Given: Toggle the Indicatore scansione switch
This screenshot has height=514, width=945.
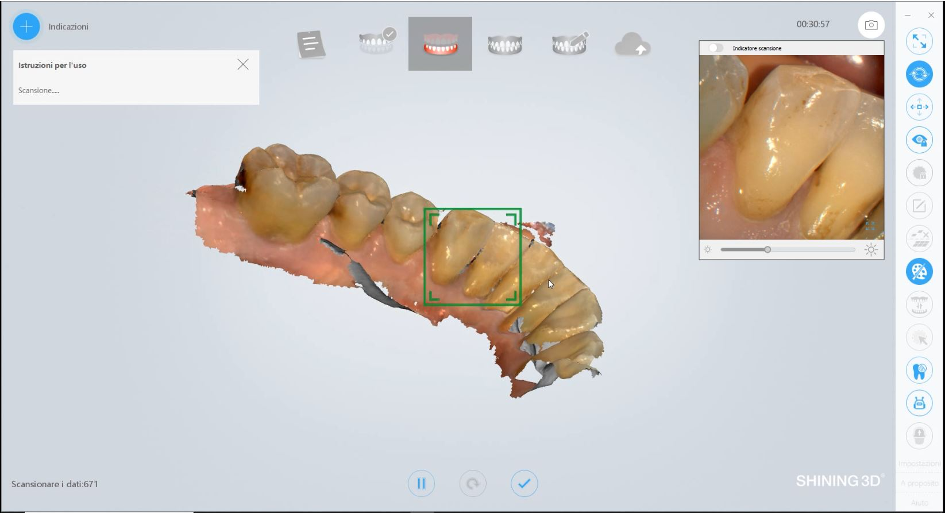Looking at the screenshot, I should point(715,48).
